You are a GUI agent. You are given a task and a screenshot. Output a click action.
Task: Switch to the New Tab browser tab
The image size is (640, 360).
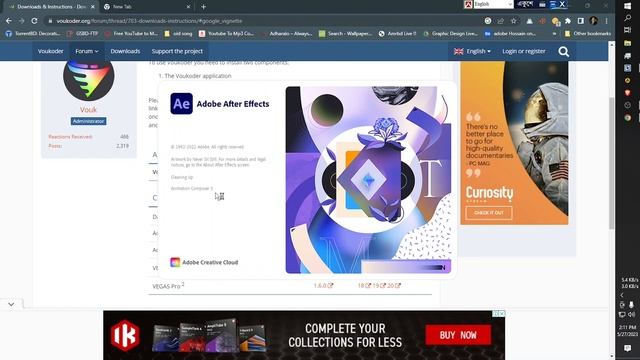pyautogui.click(x=147, y=7)
